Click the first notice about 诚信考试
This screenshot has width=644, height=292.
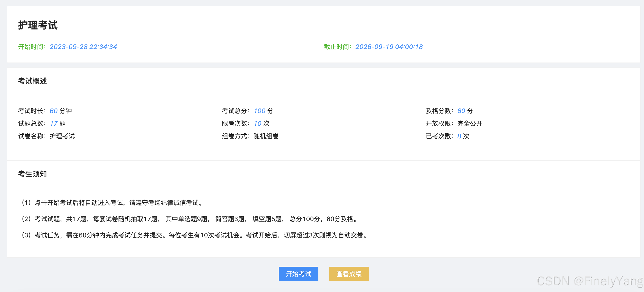point(112,203)
